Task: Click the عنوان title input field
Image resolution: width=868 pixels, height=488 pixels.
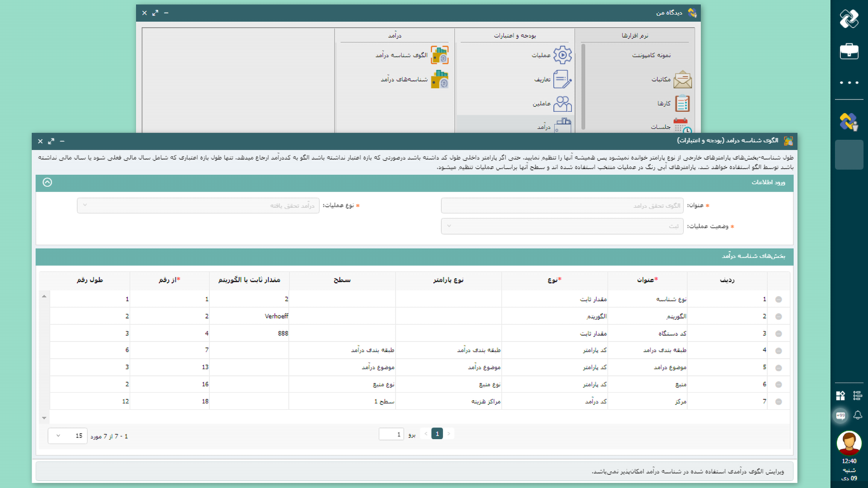Action: (x=561, y=206)
